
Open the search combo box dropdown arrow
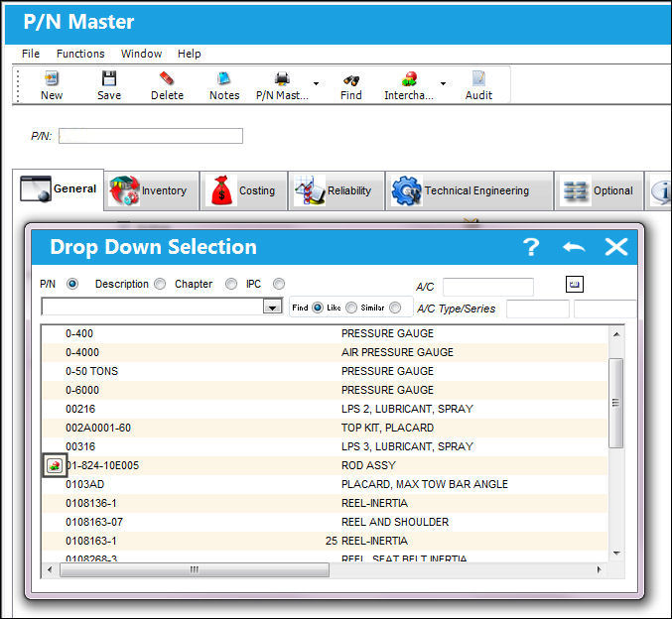click(x=273, y=307)
